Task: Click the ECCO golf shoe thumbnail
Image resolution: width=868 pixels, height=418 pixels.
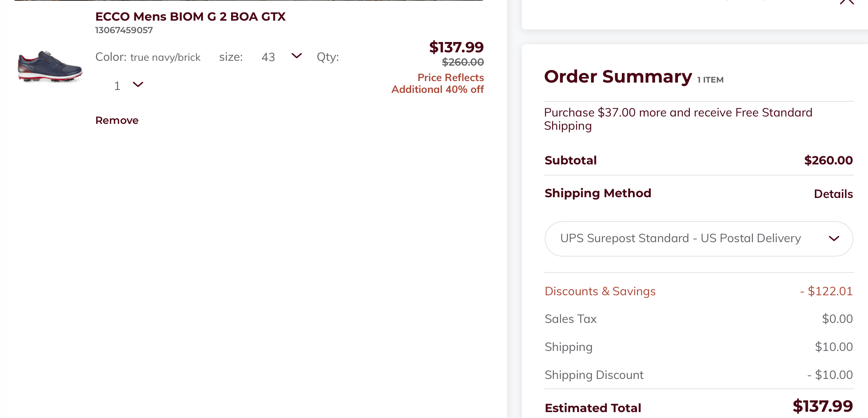Action: coord(50,66)
